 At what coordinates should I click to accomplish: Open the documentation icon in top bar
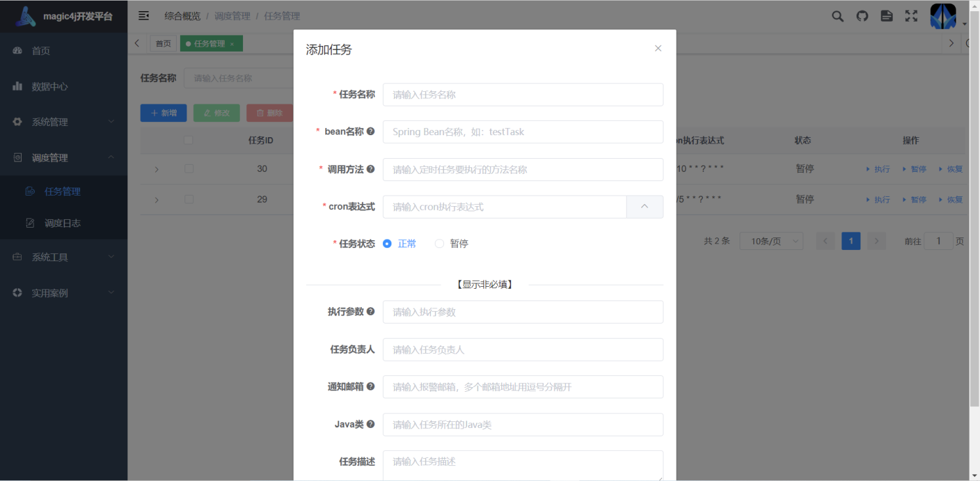886,16
